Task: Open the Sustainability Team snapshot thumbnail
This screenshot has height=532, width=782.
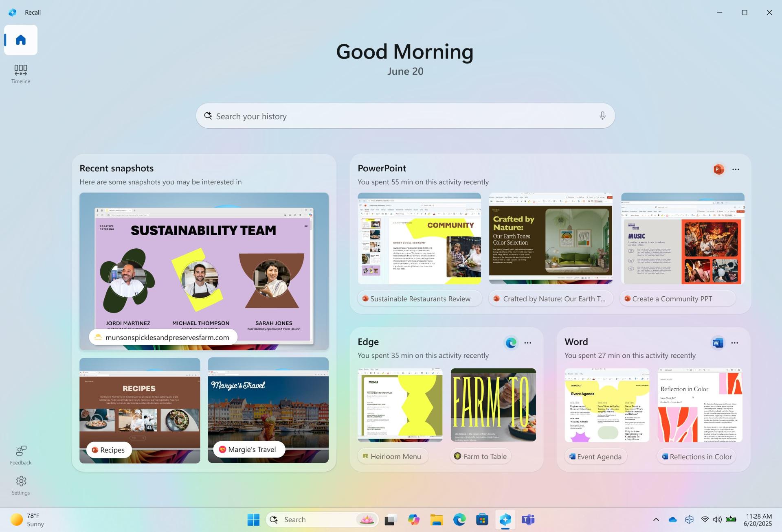Action: (204, 271)
